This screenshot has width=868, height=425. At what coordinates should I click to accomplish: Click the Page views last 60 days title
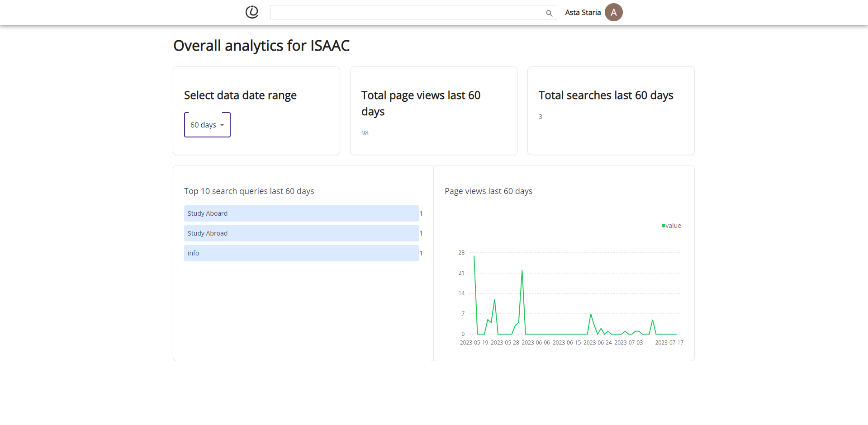tap(489, 191)
